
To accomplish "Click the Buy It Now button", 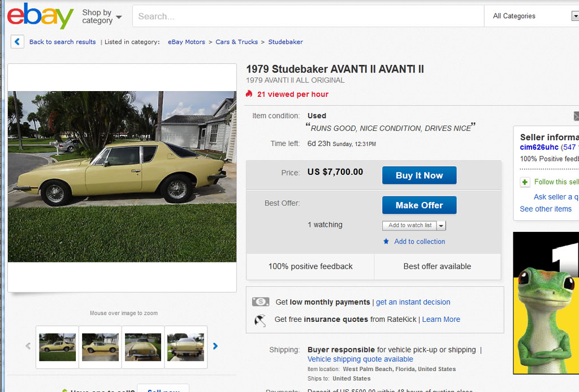I will pos(419,175).
